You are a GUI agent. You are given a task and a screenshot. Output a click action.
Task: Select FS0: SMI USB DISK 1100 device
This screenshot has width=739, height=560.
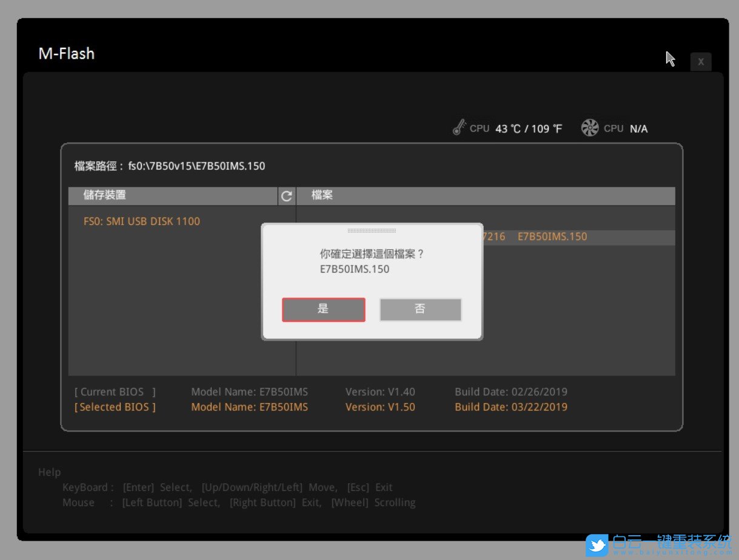[142, 221]
